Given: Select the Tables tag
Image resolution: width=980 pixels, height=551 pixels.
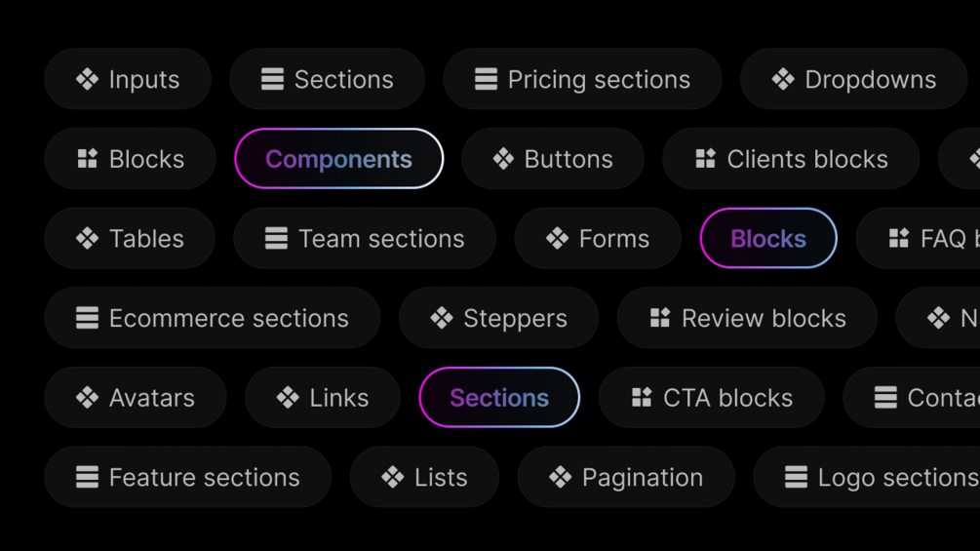Looking at the screenshot, I should click(130, 238).
